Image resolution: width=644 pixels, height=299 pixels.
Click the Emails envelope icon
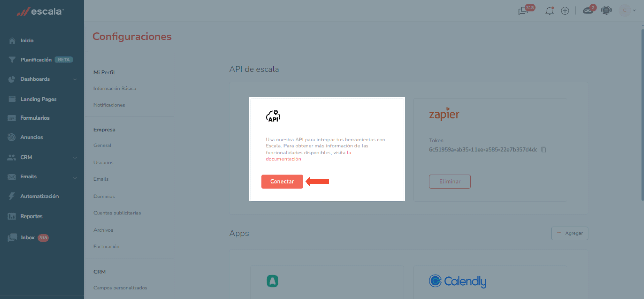coord(12,177)
